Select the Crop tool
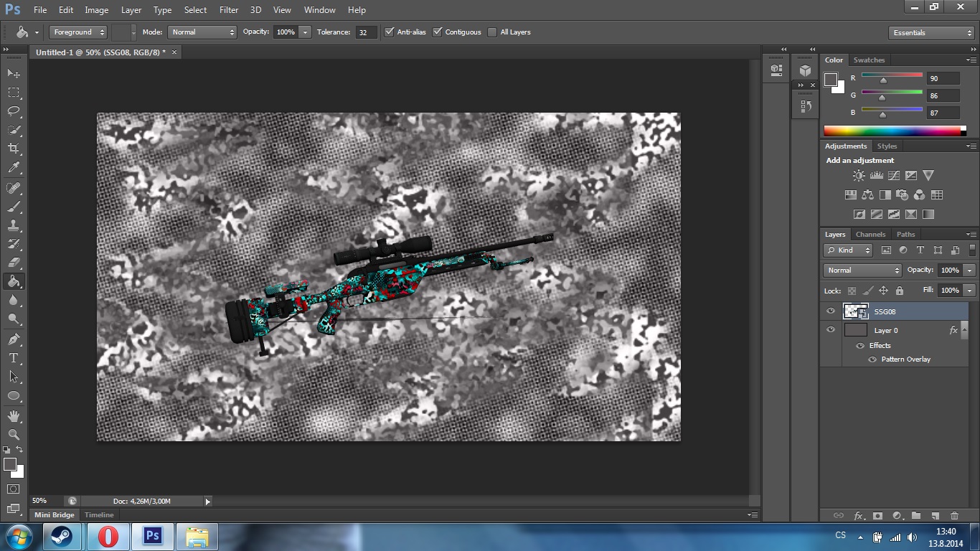Screen dimensions: 980x551 click(x=14, y=149)
